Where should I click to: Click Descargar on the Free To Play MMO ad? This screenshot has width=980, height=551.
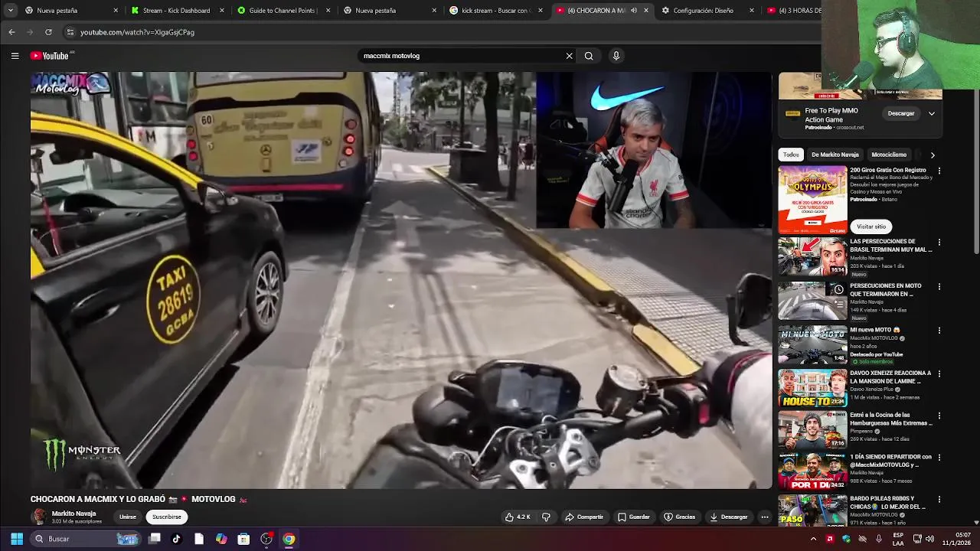click(901, 113)
